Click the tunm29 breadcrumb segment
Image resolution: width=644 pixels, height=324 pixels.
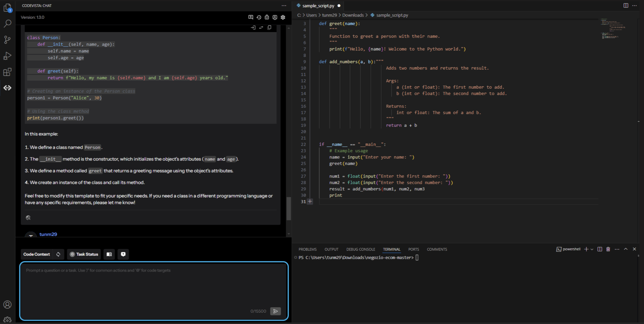click(329, 15)
